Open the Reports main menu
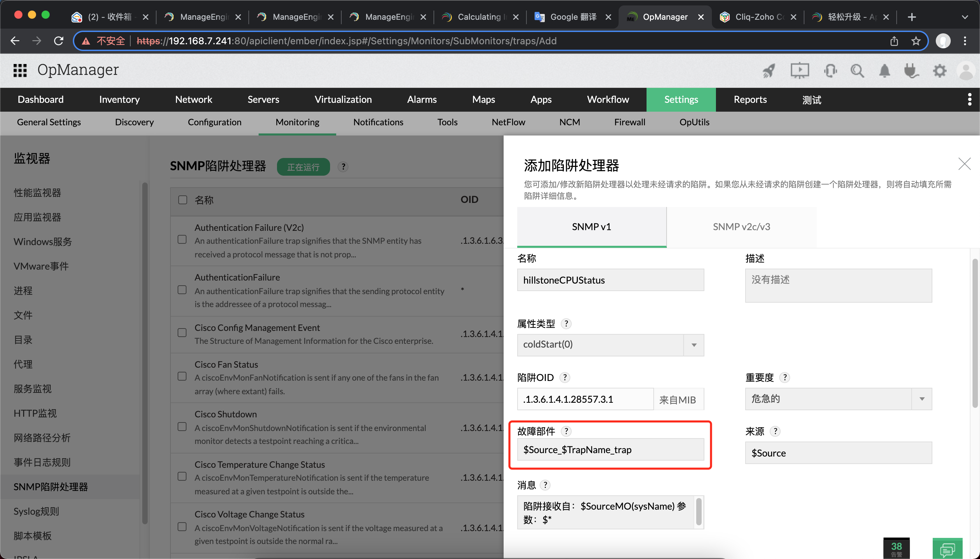Image resolution: width=980 pixels, height=559 pixels. click(x=750, y=99)
